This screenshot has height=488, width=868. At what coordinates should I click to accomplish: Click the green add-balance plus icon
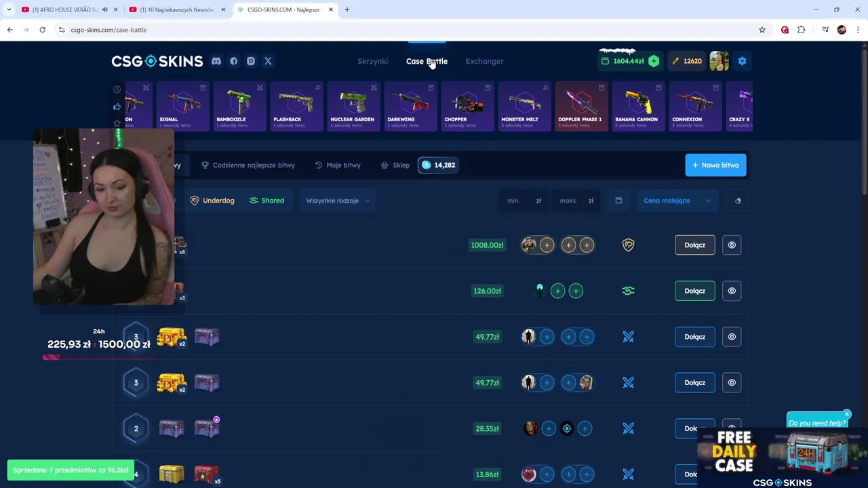[x=653, y=61]
